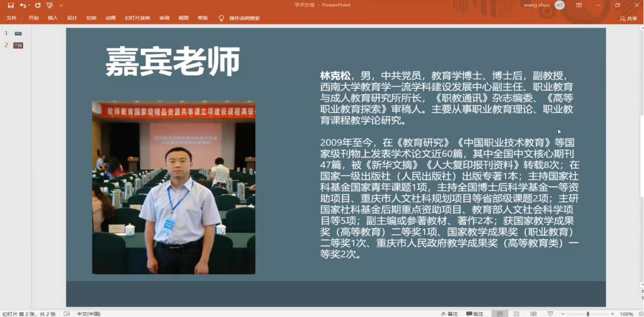The height and width of the screenshot is (317, 644).
Task: Click the WZ account avatar
Action: coord(561,4)
